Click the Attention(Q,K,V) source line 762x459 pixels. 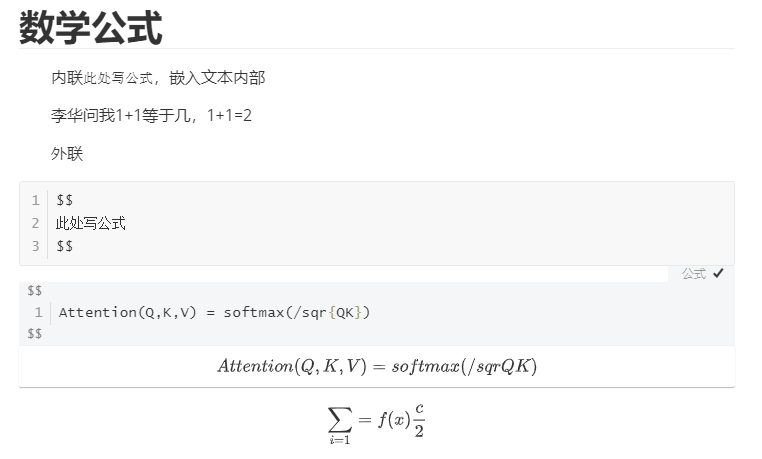[x=214, y=312]
